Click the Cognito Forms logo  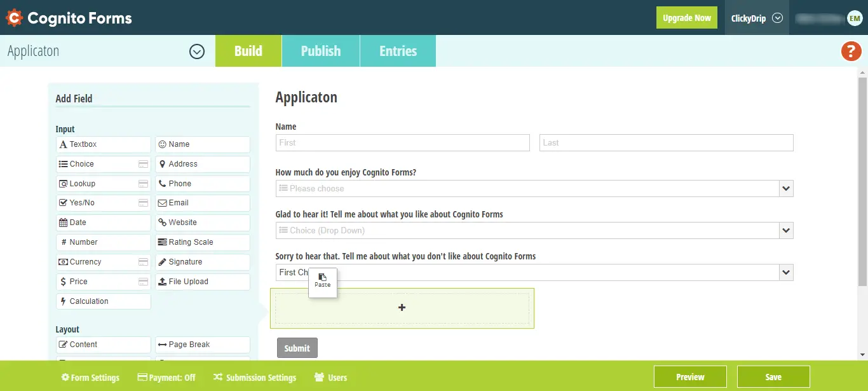(x=69, y=18)
